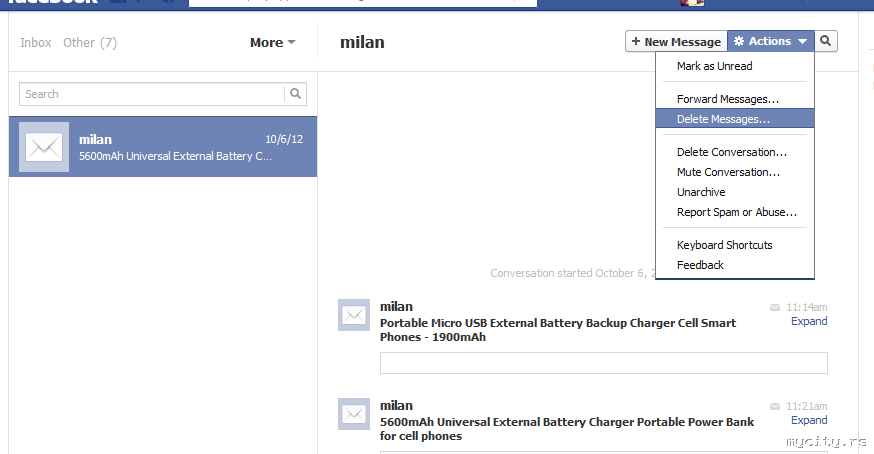Screen dimensions: 874x454
Task: Click the search magnifier beside Actions
Action: pos(826,41)
